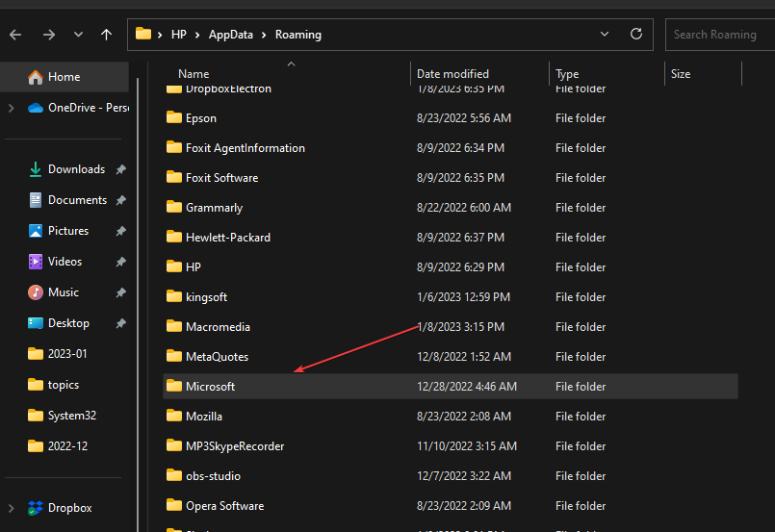Select the Macromedia folder
Viewport: 775px width, 532px height.
(x=218, y=327)
